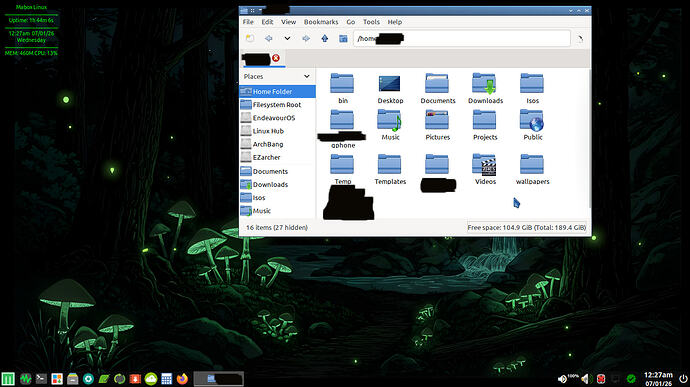Open the navigation history dropdown arrow
This screenshot has width=690, height=387.
[x=287, y=39]
